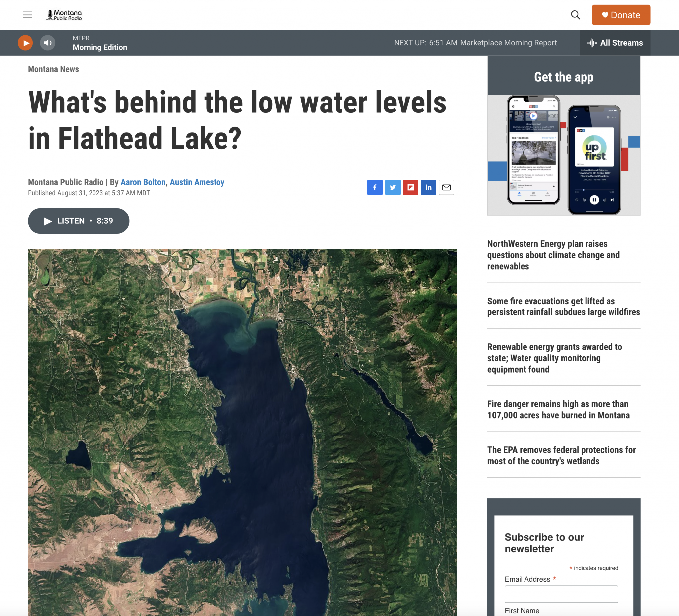Image resolution: width=679 pixels, height=616 pixels.
Task: Open author Austin Amestoy's page
Action: 197,182
